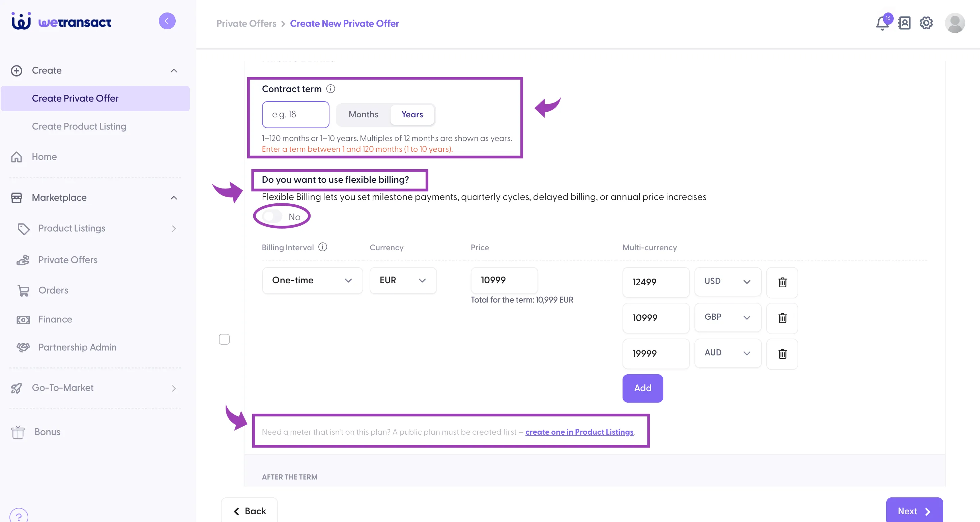This screenshot has height=522, width=980.
Task: Open the settings gear
Action: (x=926, y=23)
